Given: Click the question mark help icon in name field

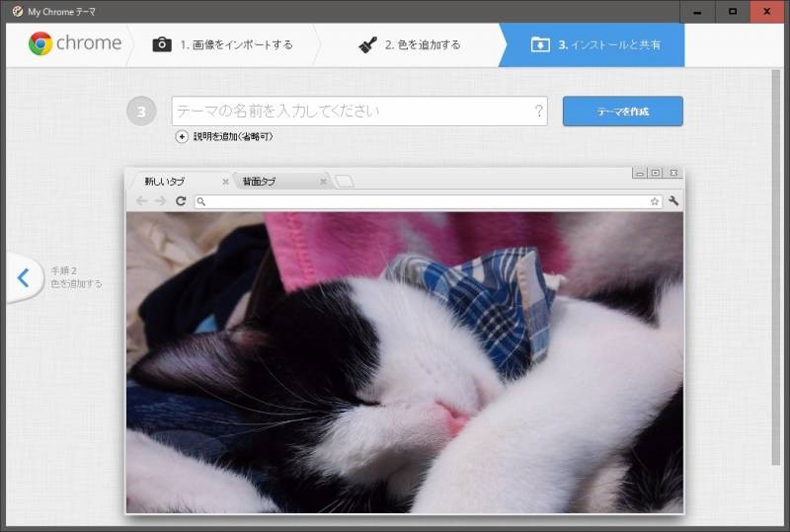Looking at the screenshot, I should 538,111.
